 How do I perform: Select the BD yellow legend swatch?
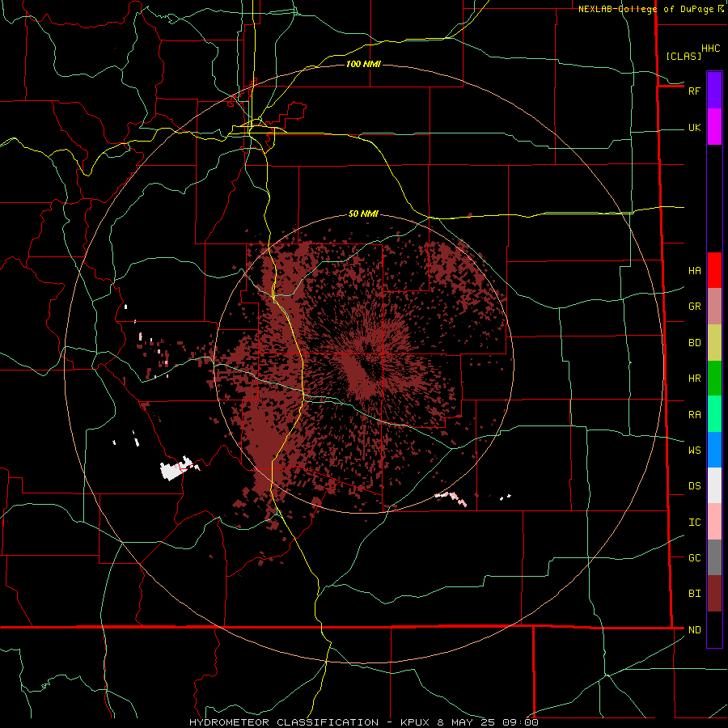click(x=714, y=343)
